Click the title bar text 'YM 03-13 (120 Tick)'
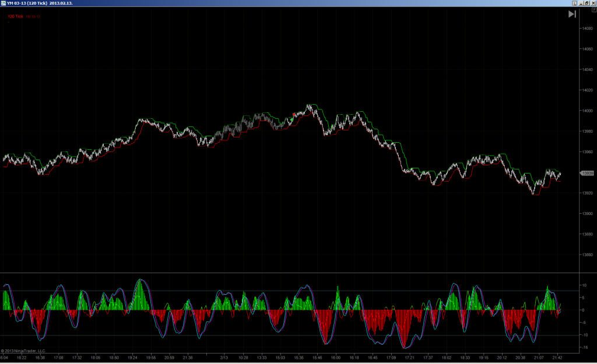The image size is (597, 364). (x=27, y=3)
